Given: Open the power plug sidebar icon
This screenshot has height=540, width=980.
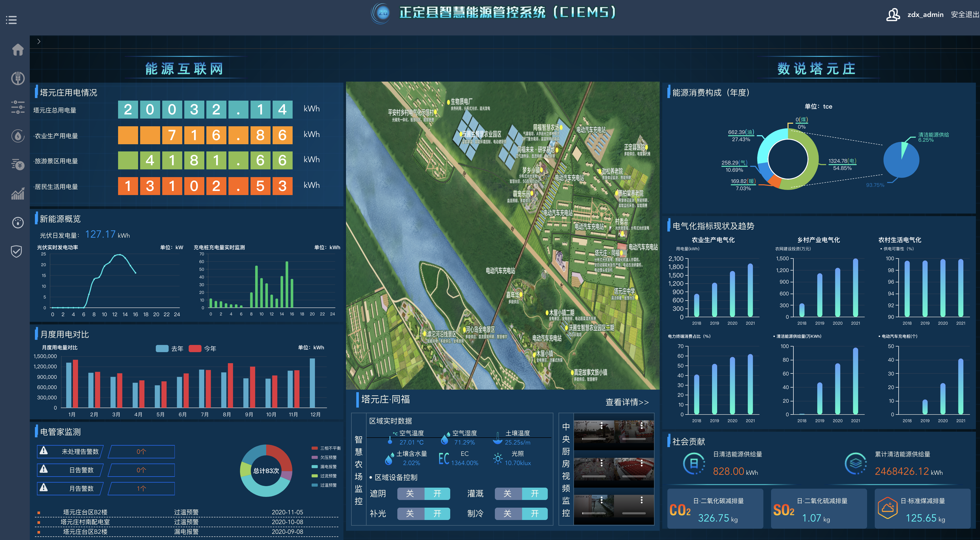Looking at the screenshot, I should [17, 78].
